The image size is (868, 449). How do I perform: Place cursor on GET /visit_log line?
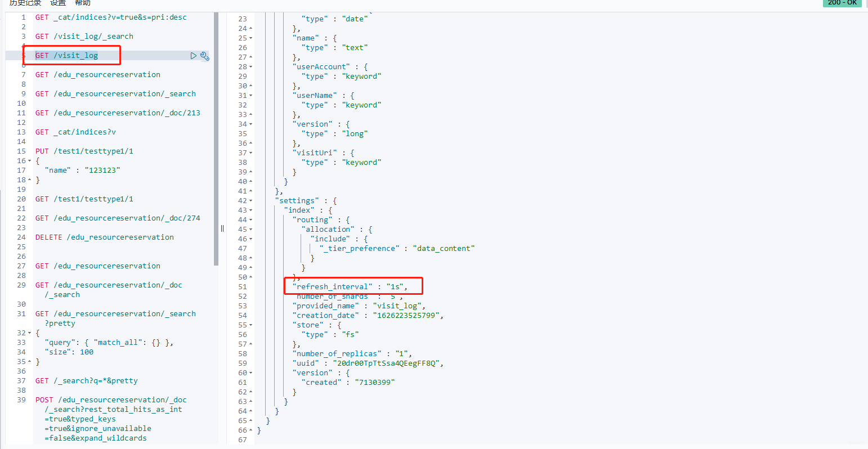pos(66,56)
